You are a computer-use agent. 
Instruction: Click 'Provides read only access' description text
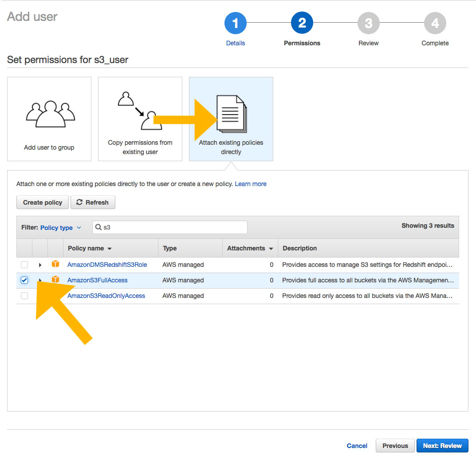pos(367,296)
